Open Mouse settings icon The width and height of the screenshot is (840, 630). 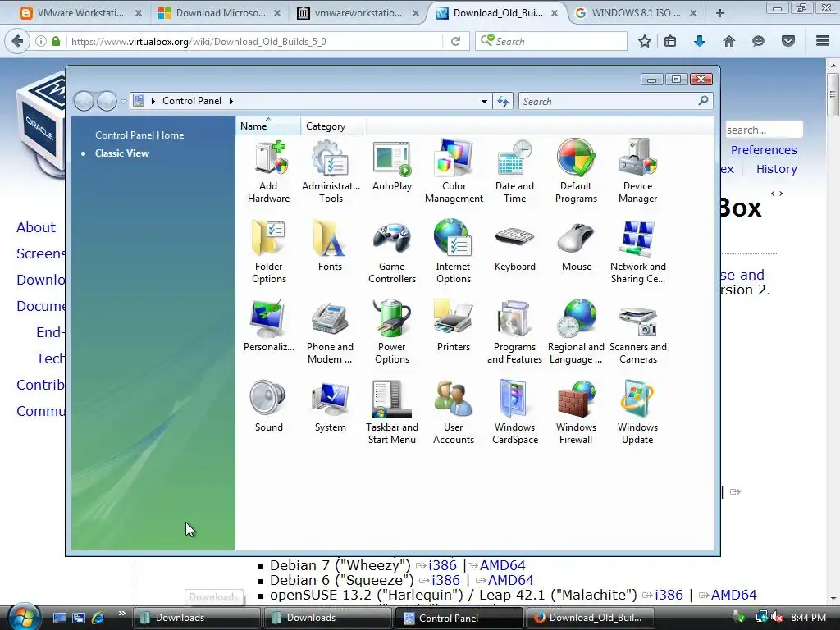click(x=577, y=246)
